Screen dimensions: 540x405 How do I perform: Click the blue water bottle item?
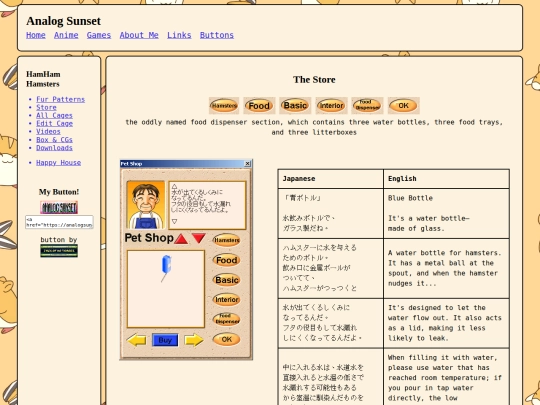pos(166,268)
